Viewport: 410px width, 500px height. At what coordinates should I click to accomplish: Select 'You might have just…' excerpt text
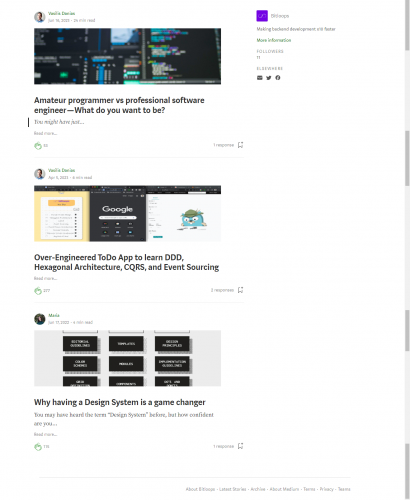click(x=59, y=122)
